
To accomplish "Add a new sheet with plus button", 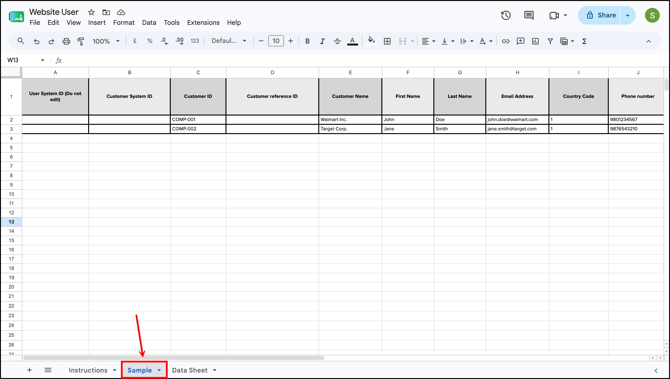I will coord(29,370).
